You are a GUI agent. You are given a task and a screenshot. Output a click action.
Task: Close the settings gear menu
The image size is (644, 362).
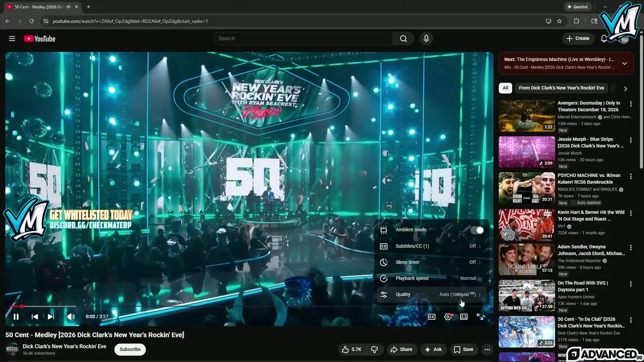pyautogui.click(x=448, y=317)
